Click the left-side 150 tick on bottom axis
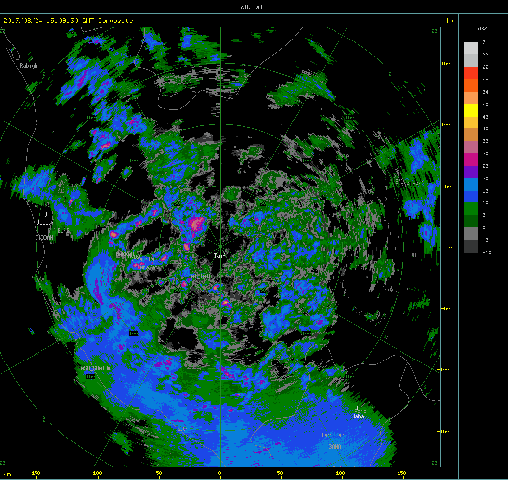Image resolution: width=508 pixels, height=480 pixels. pos(36,473)
